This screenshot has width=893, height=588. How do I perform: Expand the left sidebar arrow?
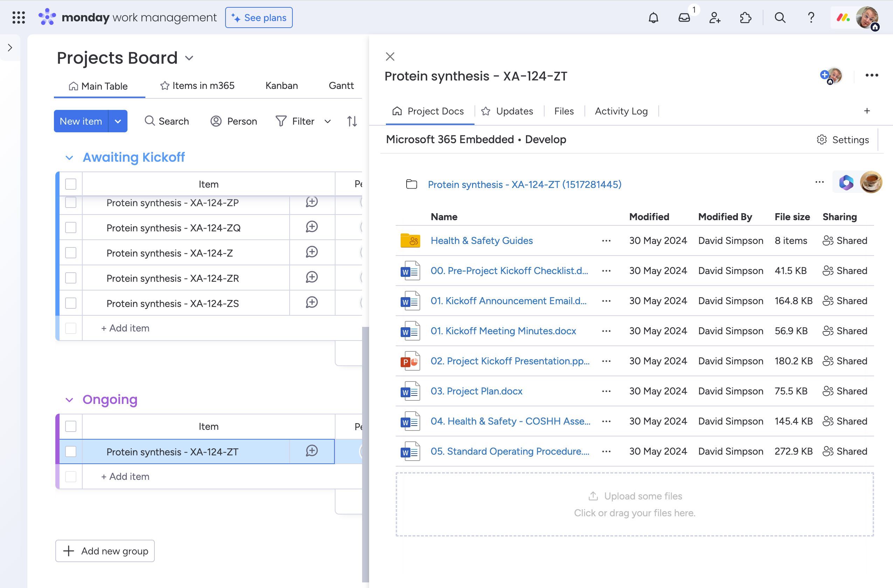tap(10, 48)
